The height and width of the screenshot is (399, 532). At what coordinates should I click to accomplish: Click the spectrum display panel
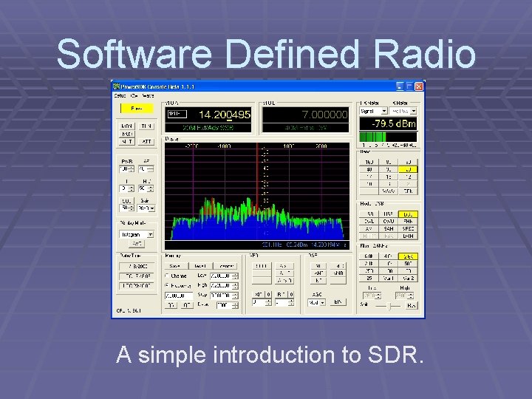click(x=257, y=191)
